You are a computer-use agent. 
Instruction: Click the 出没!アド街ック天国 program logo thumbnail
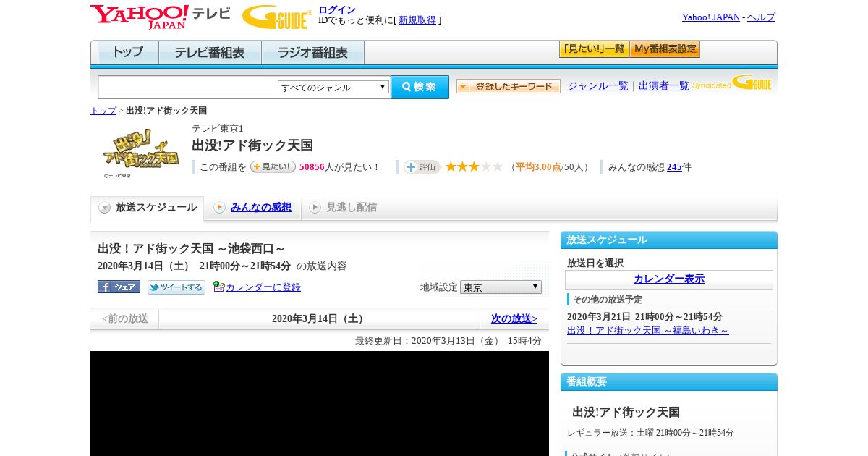click(141, 152)
